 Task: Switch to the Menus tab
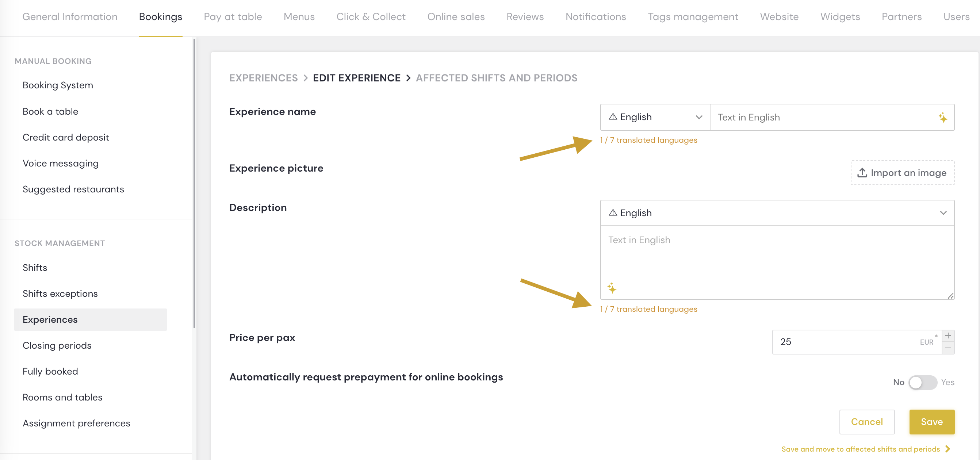point(299,17)
